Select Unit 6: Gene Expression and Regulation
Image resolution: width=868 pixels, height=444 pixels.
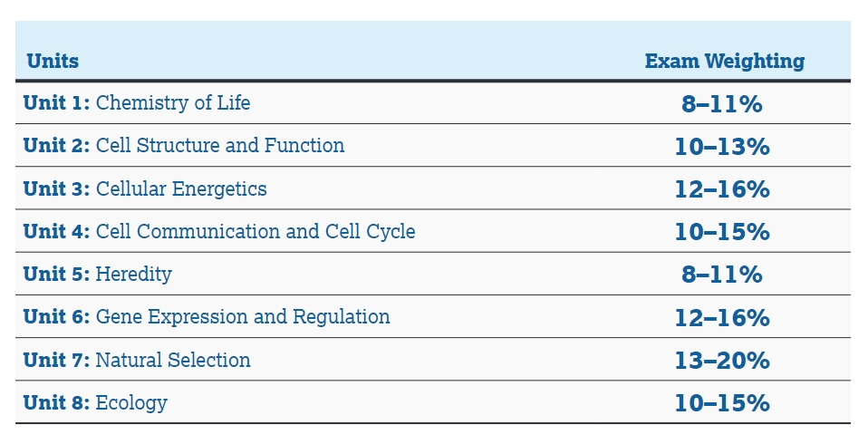(207, 316)
